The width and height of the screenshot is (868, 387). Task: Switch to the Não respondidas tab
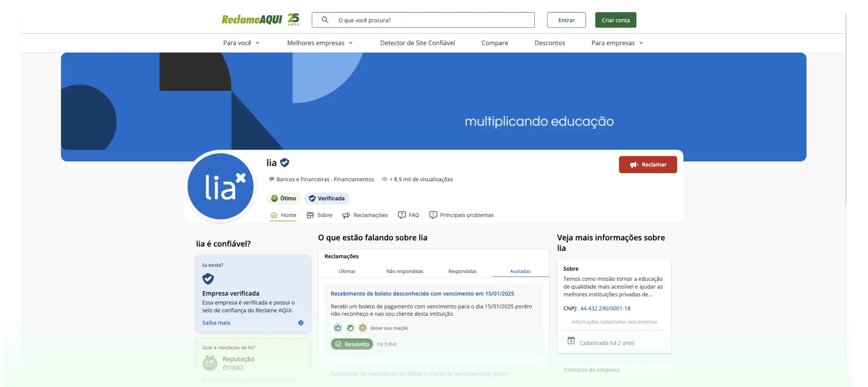point(405,271)
